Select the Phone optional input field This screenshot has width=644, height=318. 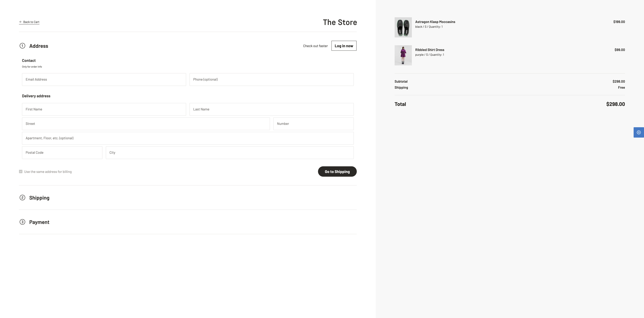click(271, 79)
